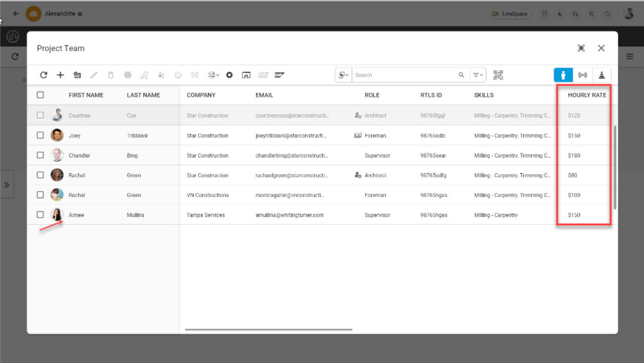The width and height of the screenshot is (644, 363).
Task: Click Chandler Bing's avatar photo
Action: [57, 155]
